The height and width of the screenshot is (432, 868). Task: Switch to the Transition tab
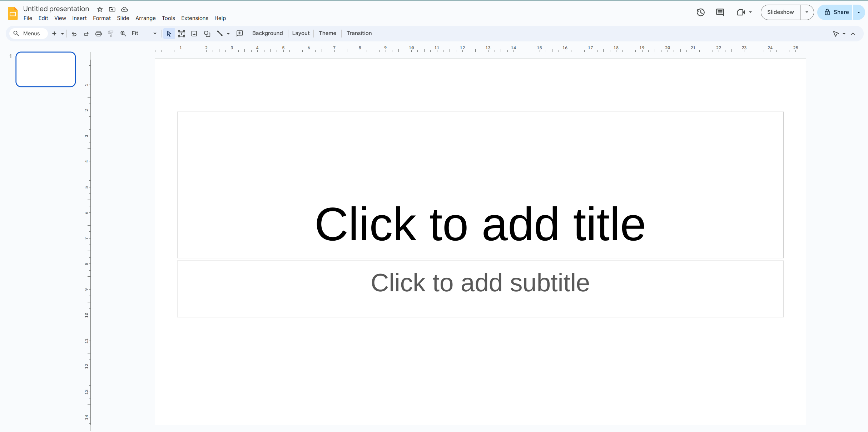coord(359,32)
